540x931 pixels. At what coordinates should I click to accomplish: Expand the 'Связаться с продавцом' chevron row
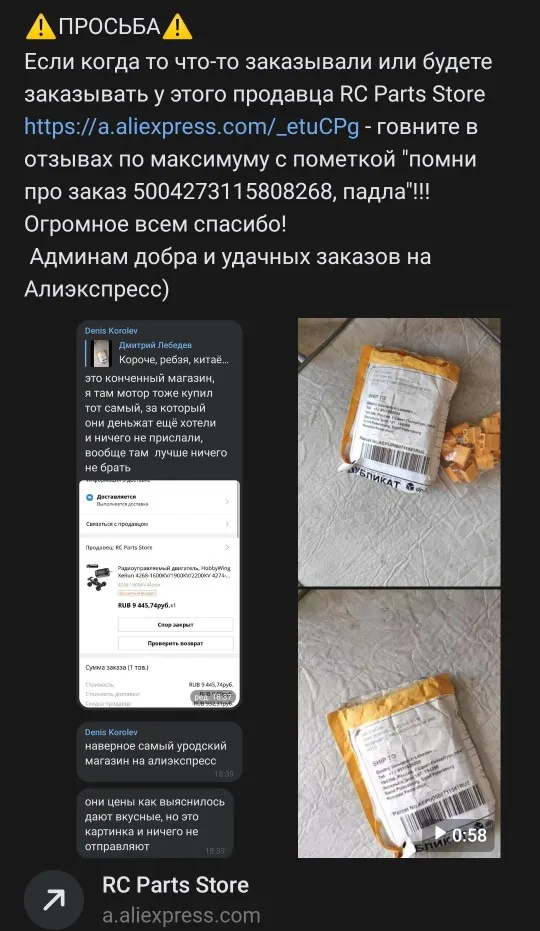[158, 524]
